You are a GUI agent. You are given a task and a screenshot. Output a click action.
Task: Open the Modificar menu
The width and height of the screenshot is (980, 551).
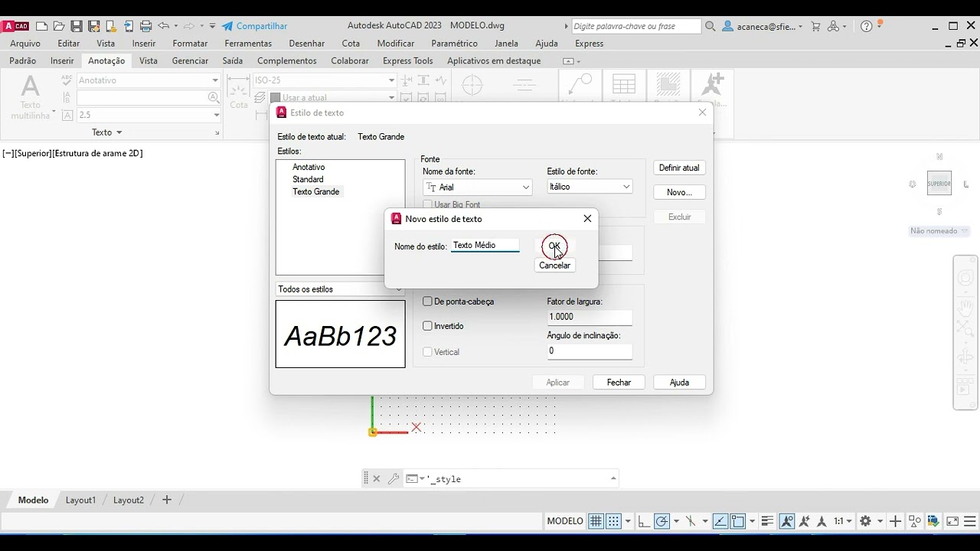coord(396,44)
